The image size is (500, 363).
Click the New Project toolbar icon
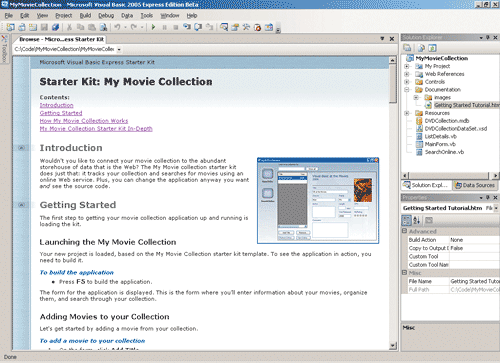coord(10,27)
